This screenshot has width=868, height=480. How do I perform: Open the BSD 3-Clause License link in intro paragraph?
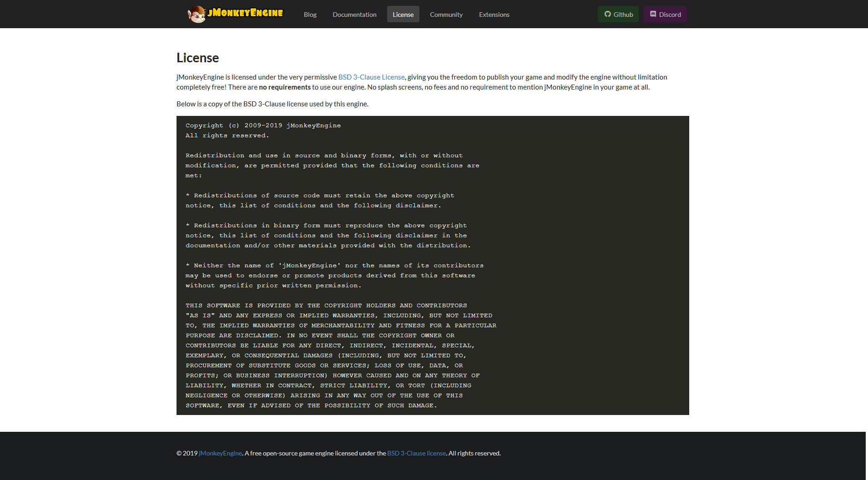tap(371, 77)
